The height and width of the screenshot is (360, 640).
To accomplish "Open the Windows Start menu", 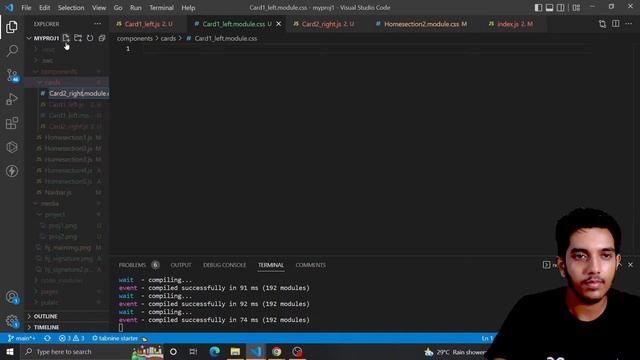I will pyautogui.click(x=10, y=351).
